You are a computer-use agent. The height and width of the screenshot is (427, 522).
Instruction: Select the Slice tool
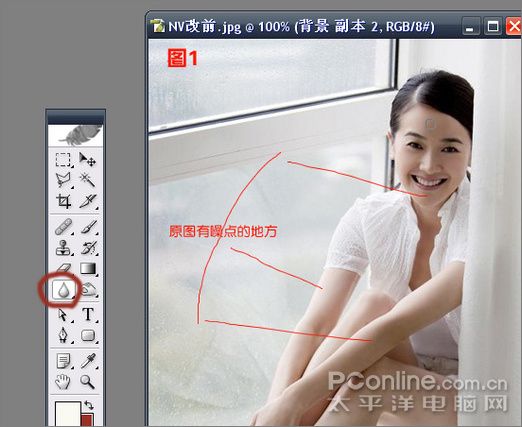tap(88, 201)
